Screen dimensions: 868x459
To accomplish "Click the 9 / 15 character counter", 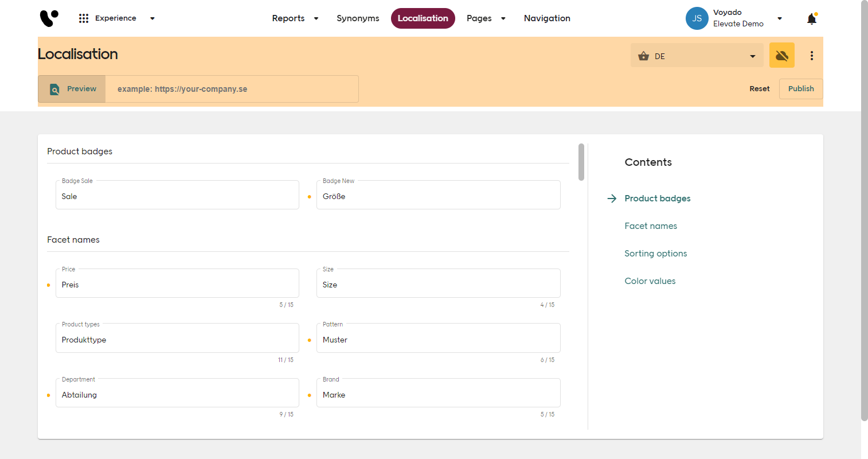I will (286, 414).
